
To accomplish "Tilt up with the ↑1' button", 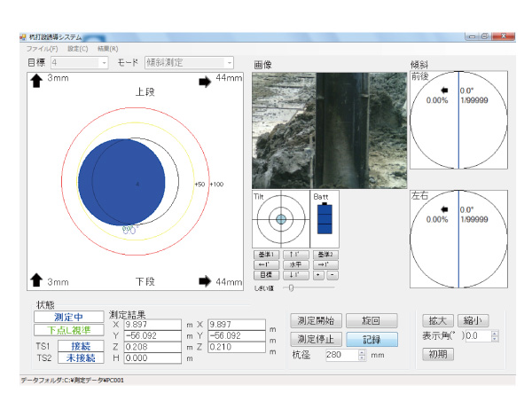I will [x=296, y=255].
